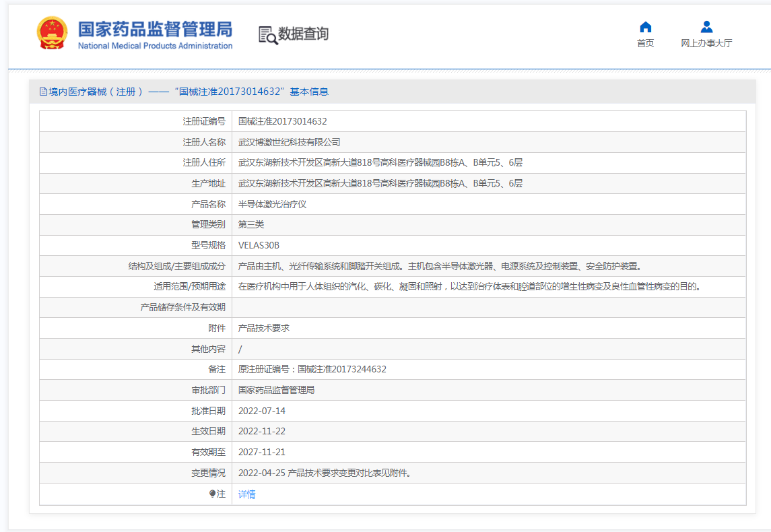Screen dimensions: 771x532
Task: Click the model specification VELAS30B
Action: click(259, 245)
